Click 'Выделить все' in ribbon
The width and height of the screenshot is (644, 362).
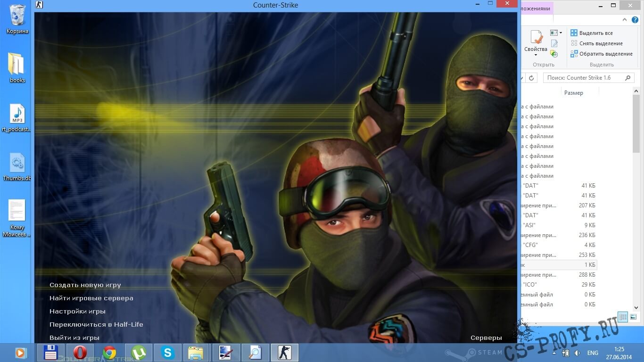point(592,33)
